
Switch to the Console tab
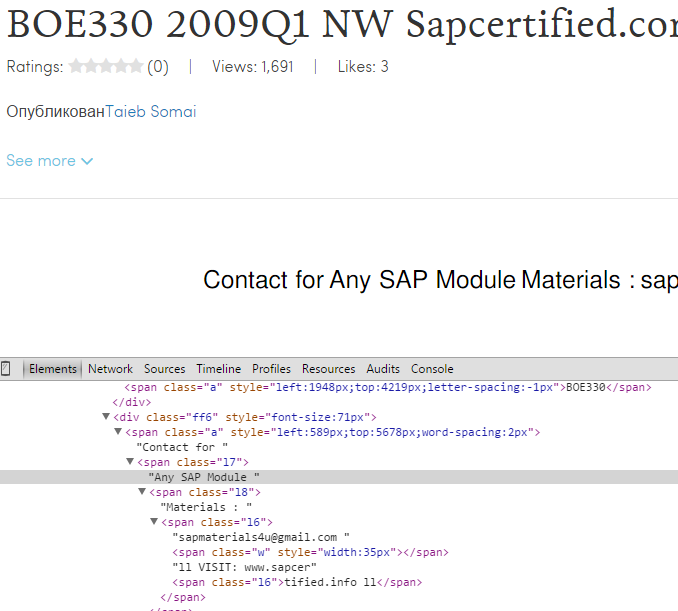[432, 369]
